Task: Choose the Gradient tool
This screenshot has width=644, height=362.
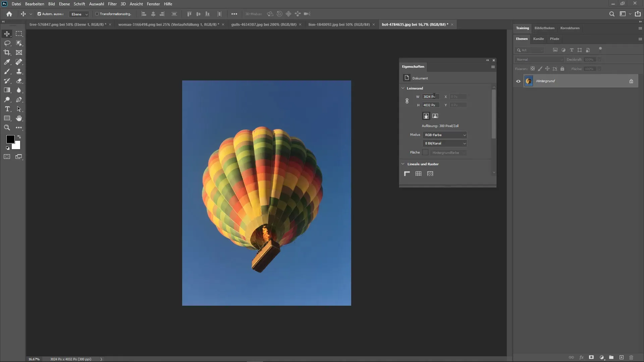Action: (7, 90)
